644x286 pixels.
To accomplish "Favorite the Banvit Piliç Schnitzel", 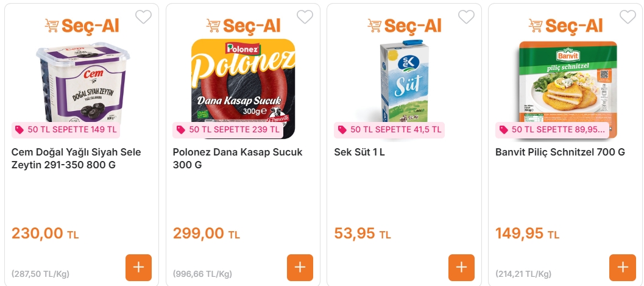I will [x=628, y=17].
